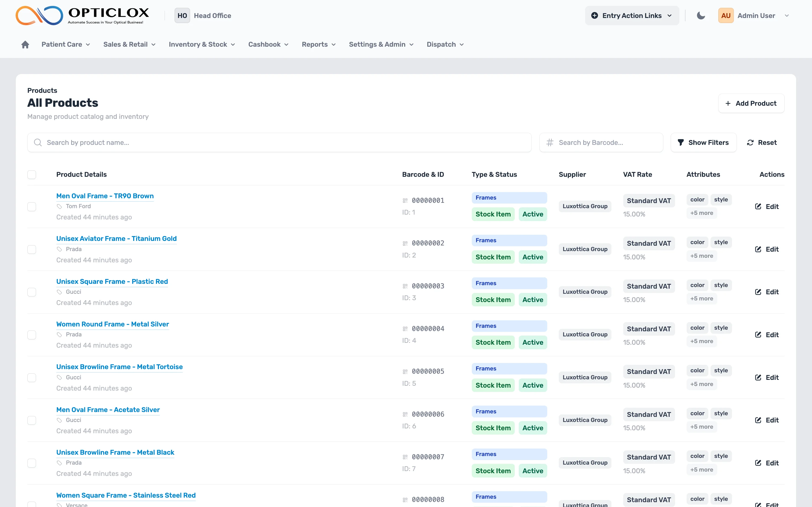Screen dimensions: 812x507
Task: Click the home icon in navigation
Action: point(25,45)
